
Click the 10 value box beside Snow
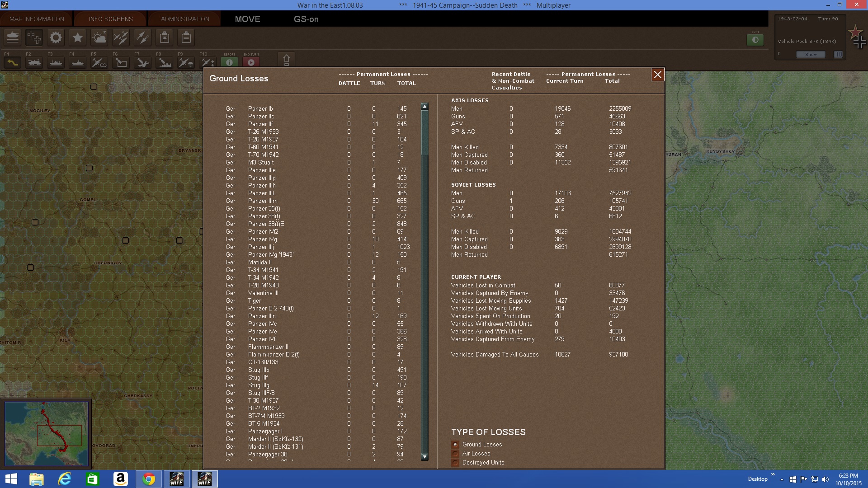point(839,54)
